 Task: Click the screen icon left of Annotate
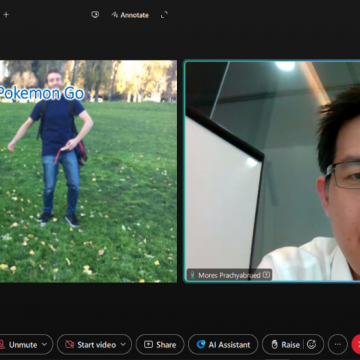coord(95,15)
